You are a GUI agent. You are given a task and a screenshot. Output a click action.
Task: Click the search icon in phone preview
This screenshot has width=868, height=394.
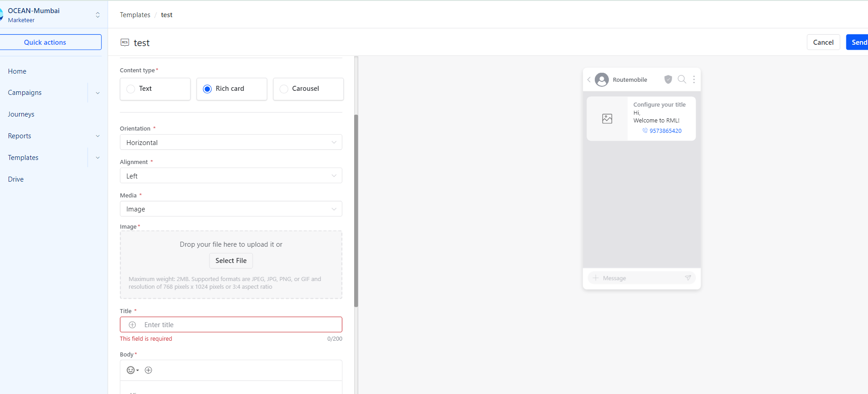point(682,80)
